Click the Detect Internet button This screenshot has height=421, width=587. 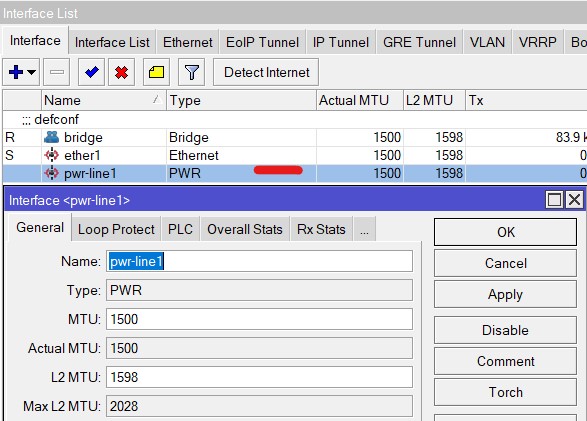(x=266, y=72)
